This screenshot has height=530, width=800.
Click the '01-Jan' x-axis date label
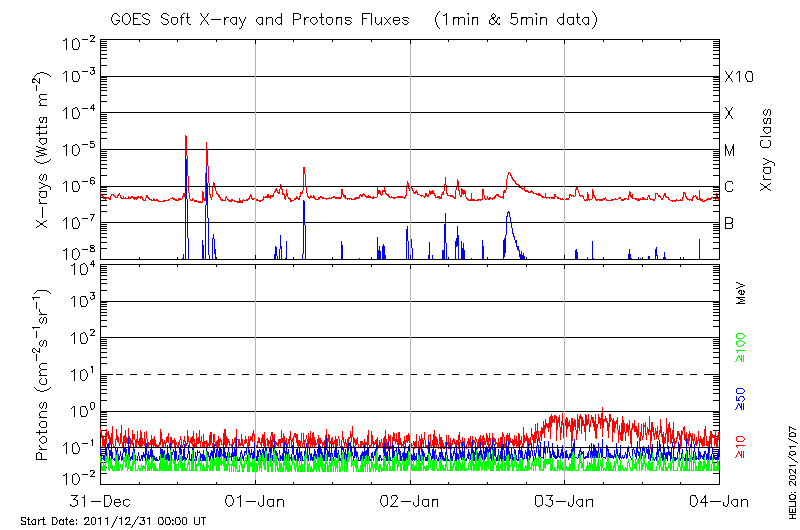click(x=255, y=501)
